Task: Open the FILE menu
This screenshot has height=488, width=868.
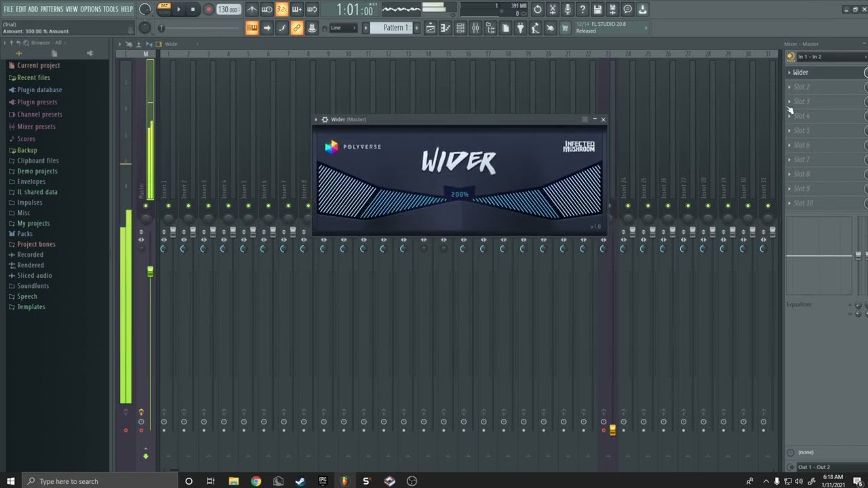Action: 8,9
